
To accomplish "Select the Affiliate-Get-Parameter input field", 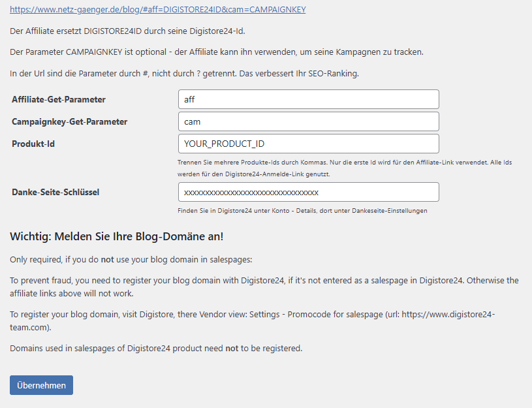I will click(x=307, y=99).
